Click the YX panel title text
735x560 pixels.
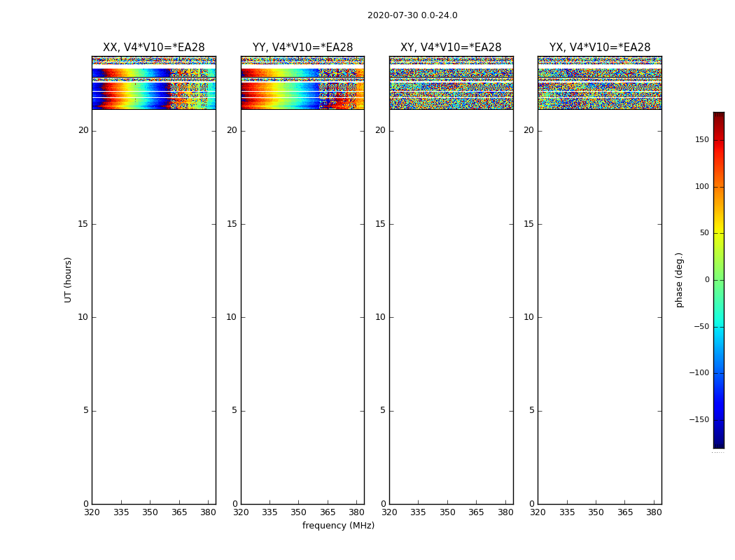click(x=599, y=48)
